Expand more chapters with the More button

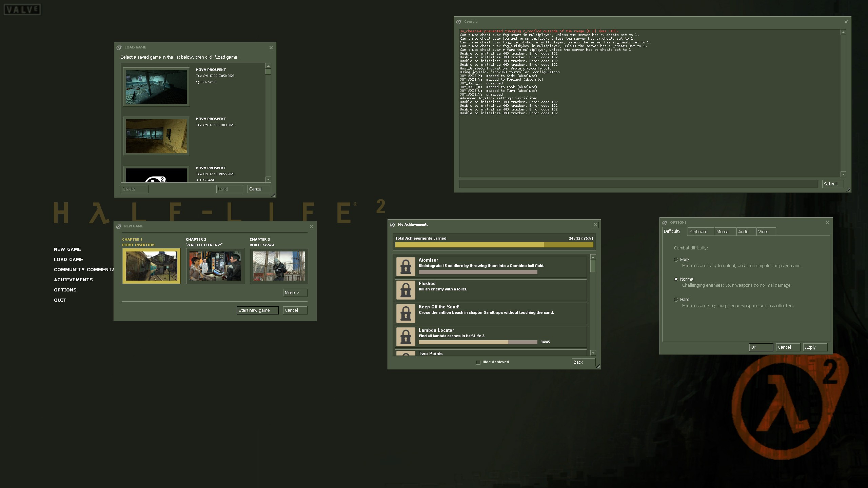click(295, 292)
